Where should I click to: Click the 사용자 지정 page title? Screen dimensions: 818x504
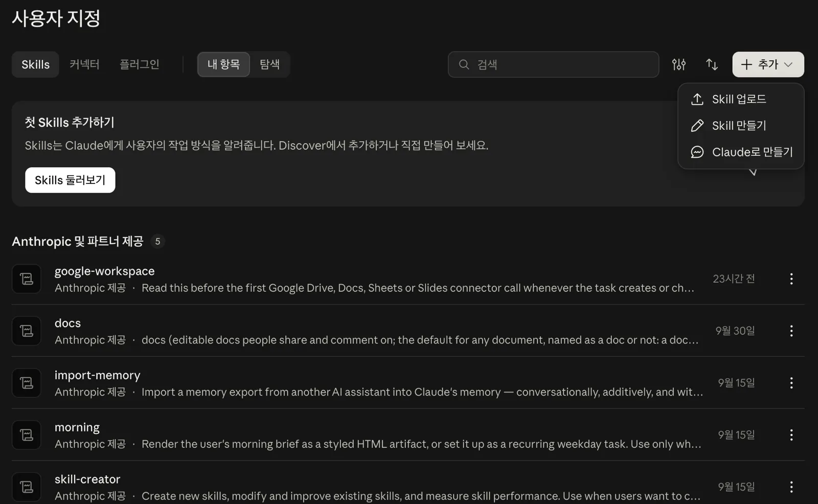click(x=56, y=18)
